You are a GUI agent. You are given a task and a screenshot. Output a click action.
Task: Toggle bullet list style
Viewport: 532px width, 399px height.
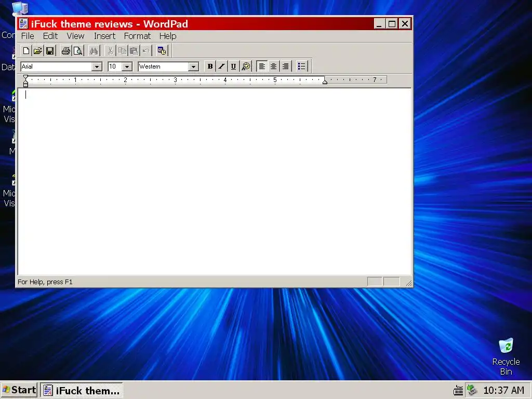[x=301, y=66]
